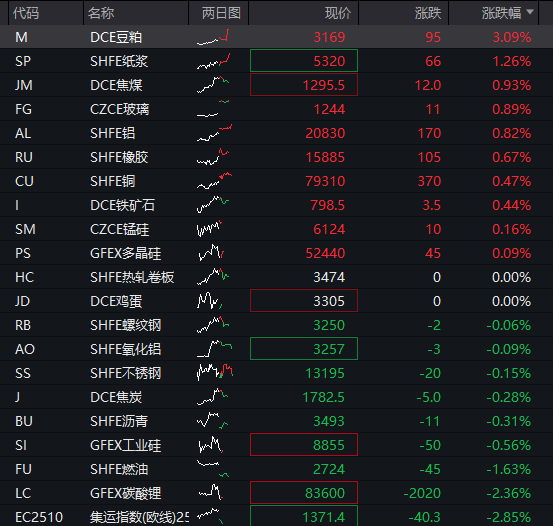Open the DCE焦煤 two-day mini chart
This screenshot has height=526, width=553.
(x=214, y=85)
